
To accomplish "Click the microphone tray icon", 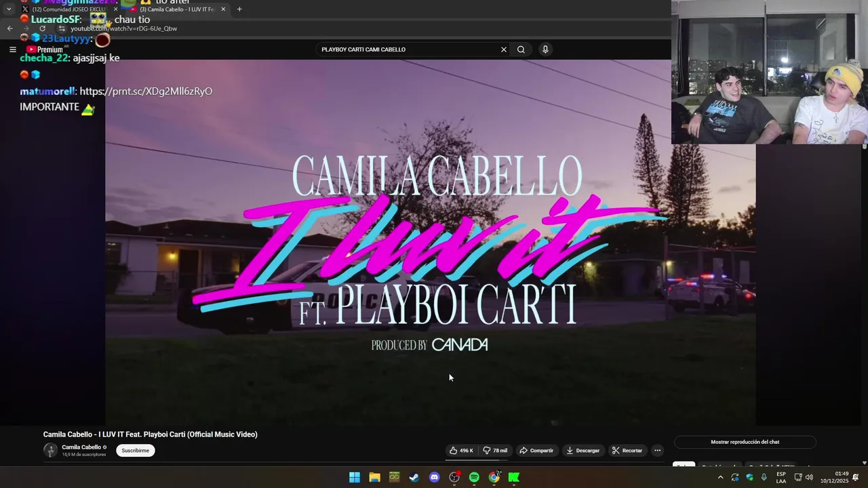I will point(764,477).
